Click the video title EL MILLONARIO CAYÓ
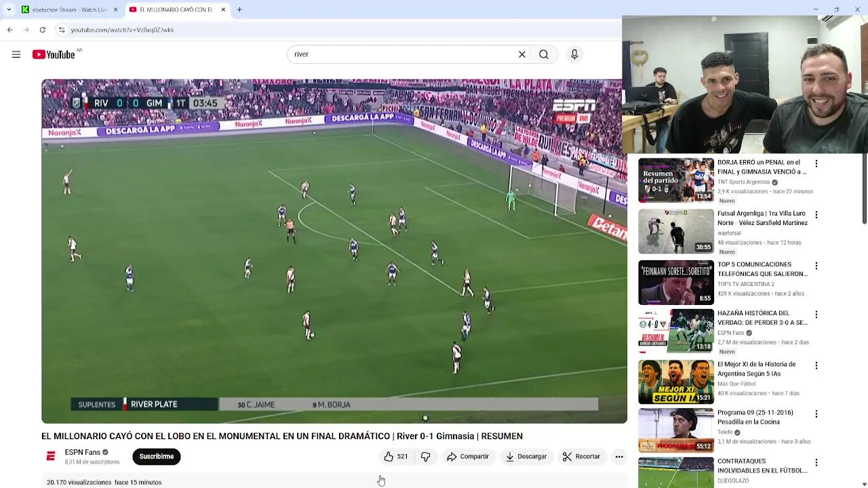 (282, 436)
